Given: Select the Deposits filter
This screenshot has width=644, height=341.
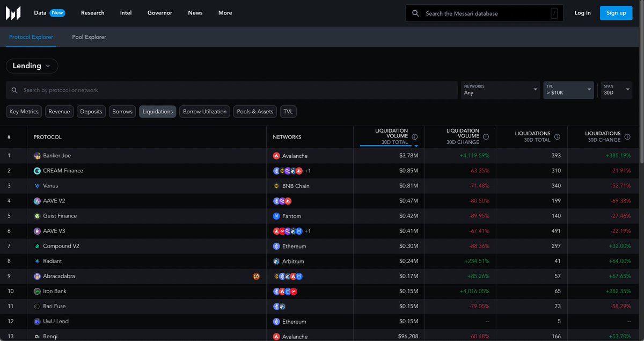Looking at the screenshot, I should [91, 112].
